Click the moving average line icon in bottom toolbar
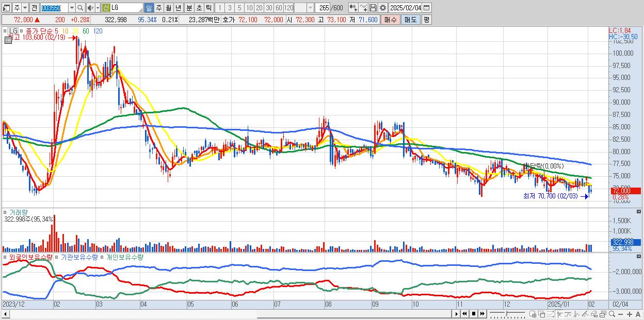This screenshot has width=644, height=320. click(x=568, y=314)
